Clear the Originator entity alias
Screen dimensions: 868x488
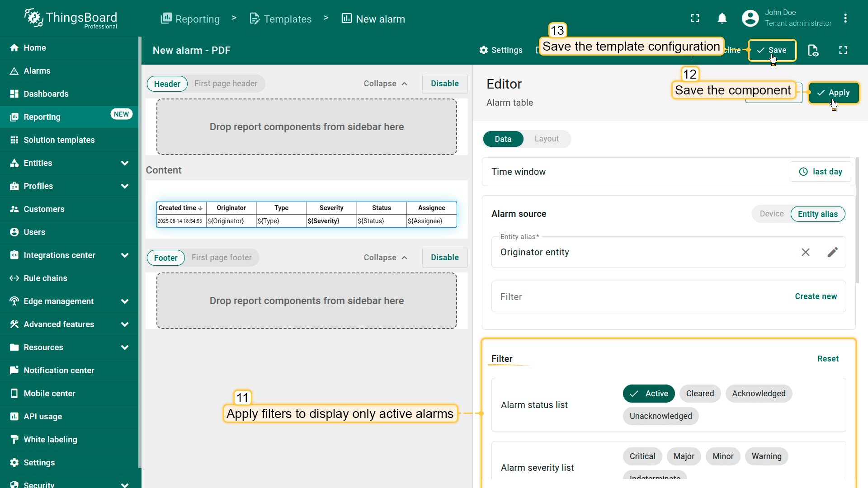(x=805, y=252)
